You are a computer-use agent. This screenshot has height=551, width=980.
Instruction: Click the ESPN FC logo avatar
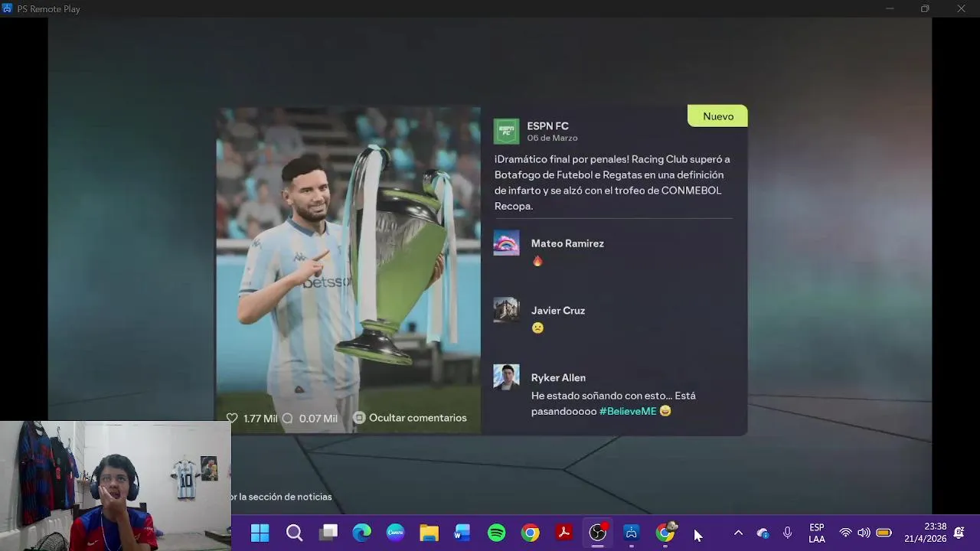(x=506, y=131)
